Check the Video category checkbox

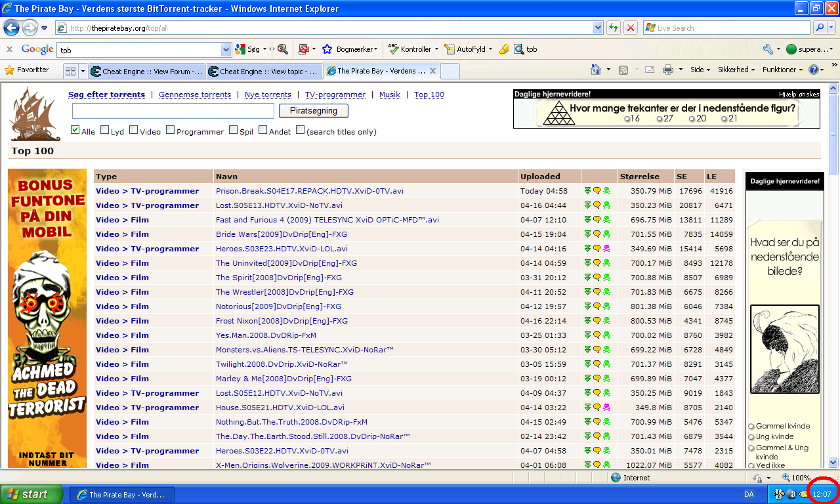coord(133,130)
